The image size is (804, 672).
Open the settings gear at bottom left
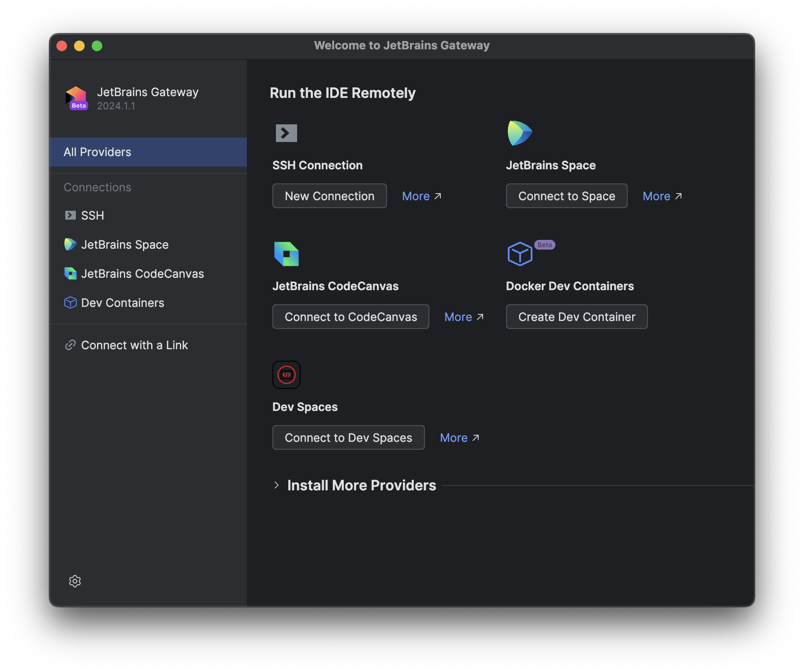pyautogui.click(x=75, y=581)
